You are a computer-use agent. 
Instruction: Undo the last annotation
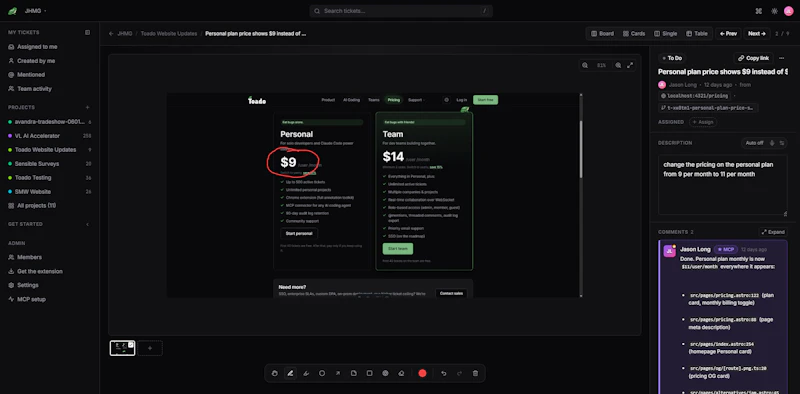click(x=443, y=373)
